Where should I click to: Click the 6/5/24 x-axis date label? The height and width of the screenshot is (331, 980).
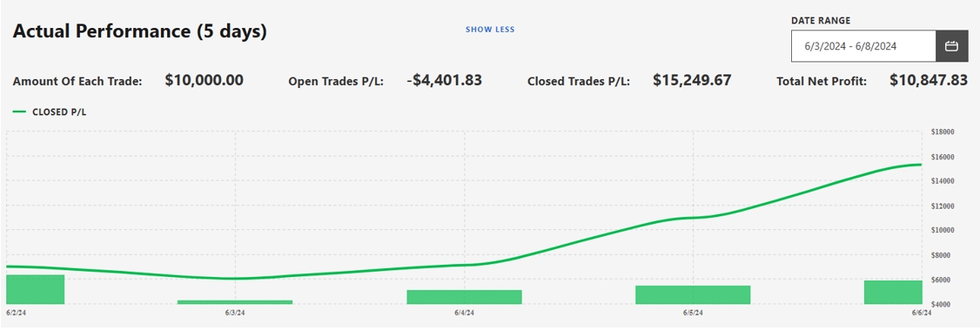pos(693,313)
